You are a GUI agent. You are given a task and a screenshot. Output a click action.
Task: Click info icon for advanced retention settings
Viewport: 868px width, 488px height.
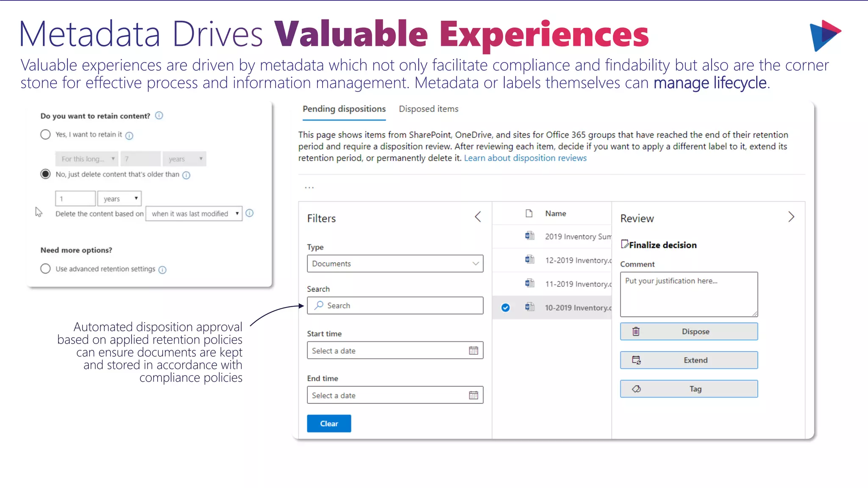coord(162,269)
